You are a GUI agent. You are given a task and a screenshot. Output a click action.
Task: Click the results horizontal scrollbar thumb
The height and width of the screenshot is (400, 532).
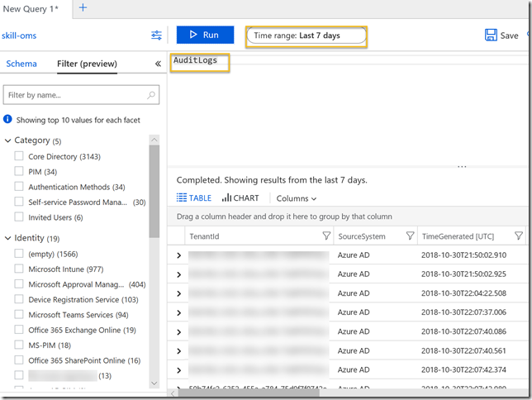pos(249,393)
